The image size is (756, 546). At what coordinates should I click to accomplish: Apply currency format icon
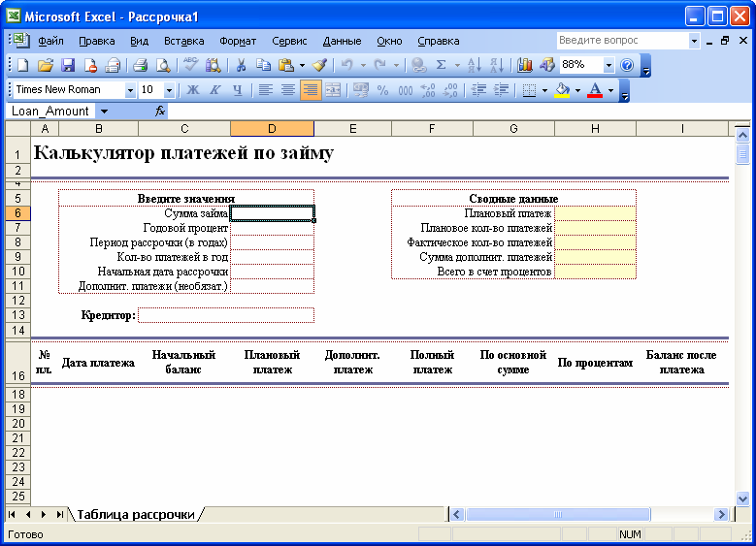pyautogui.click(x=361, y=90)
